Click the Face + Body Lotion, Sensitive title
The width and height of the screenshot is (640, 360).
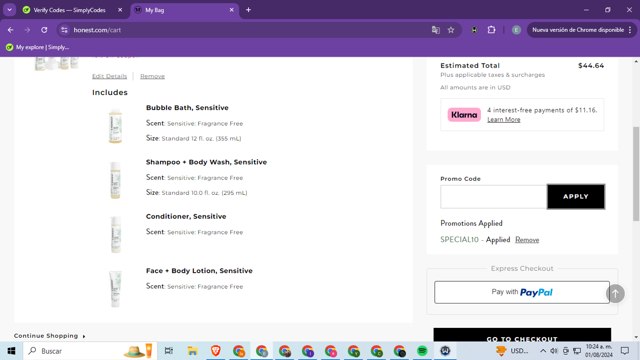point(199,271)
